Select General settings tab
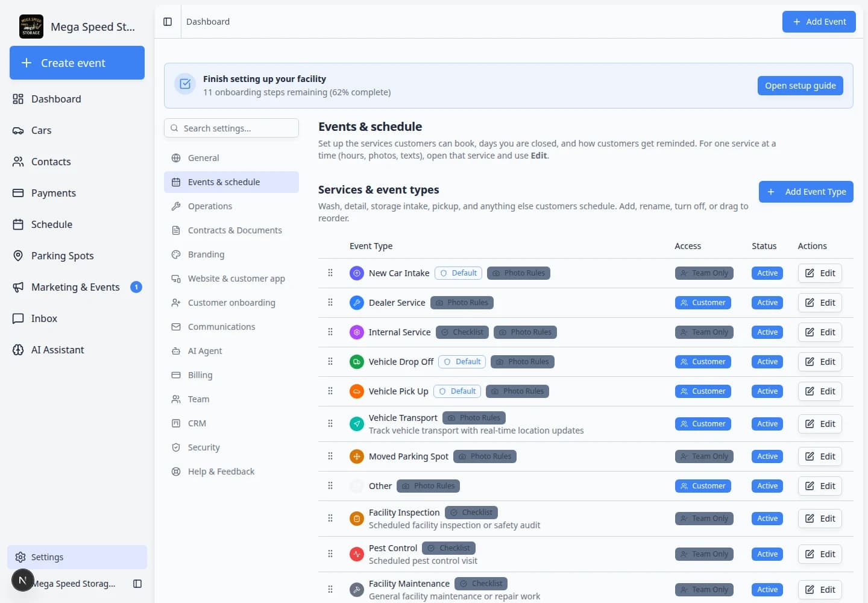The height and width of the screenshot is (603, 868). click(231, 158)
